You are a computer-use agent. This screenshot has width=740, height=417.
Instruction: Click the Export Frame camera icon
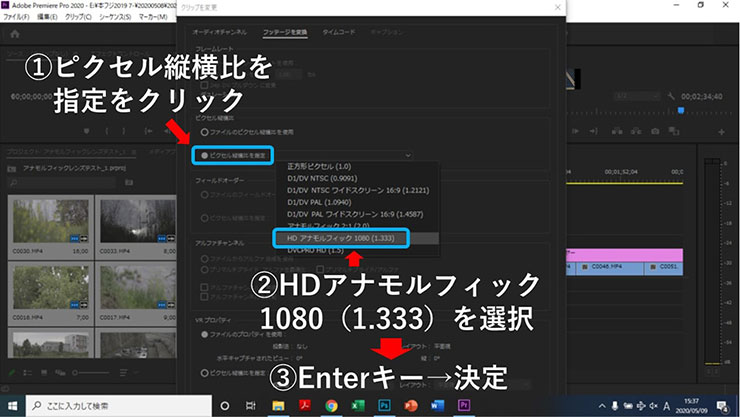tap(655, 131)
